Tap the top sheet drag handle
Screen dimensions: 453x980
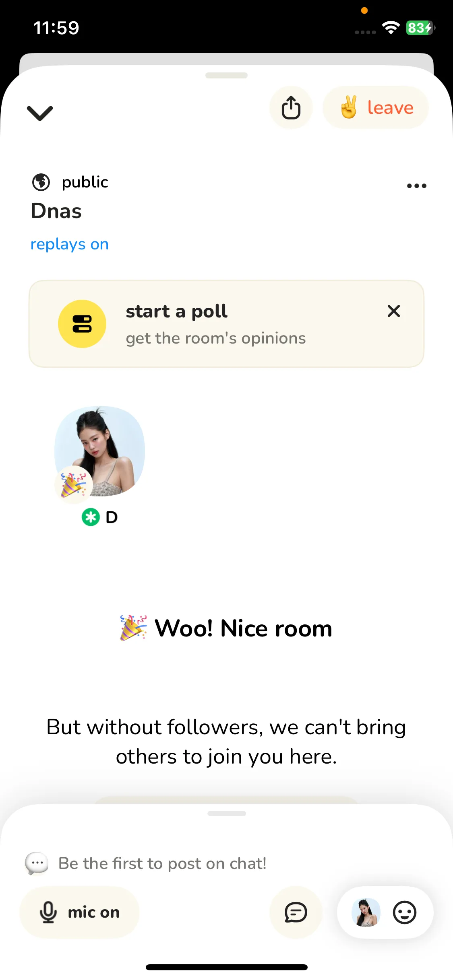coord(226,76)
